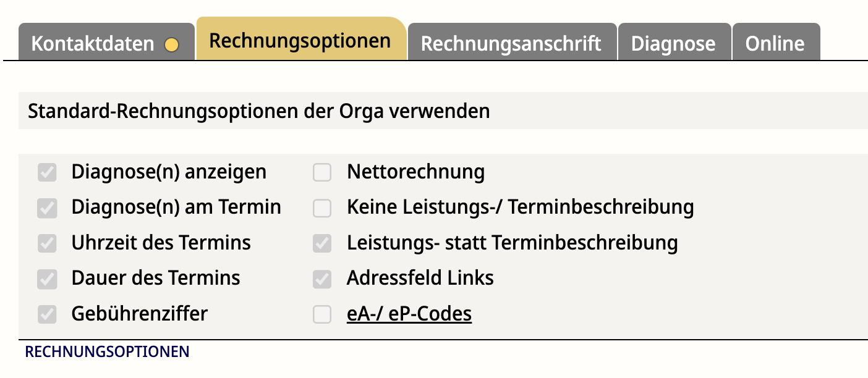
Task: Enable the Nettorechnung checkbox
Action: [x=322, y=172]
